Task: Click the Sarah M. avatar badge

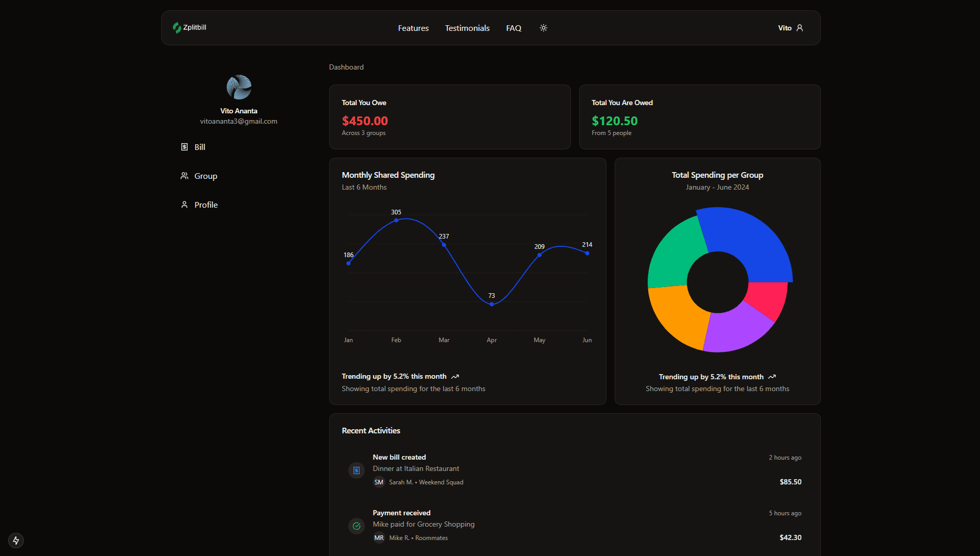Action: coord(379,482)
